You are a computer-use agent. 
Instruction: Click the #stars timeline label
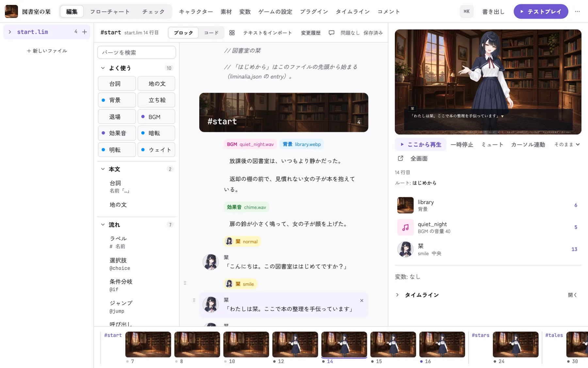click(481, 335)
